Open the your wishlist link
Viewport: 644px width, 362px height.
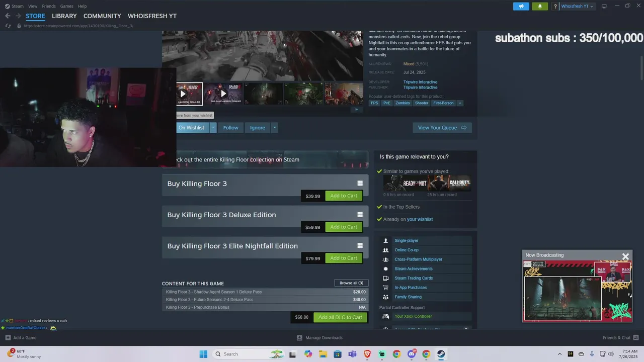coord(420,219)
